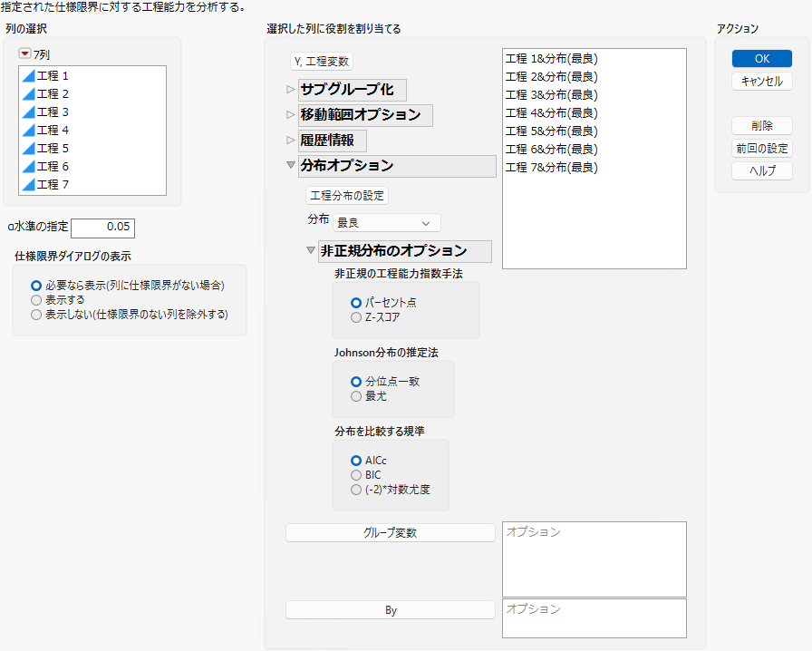Click the 削除 button

pyautogui.click(x=762, y=126)
